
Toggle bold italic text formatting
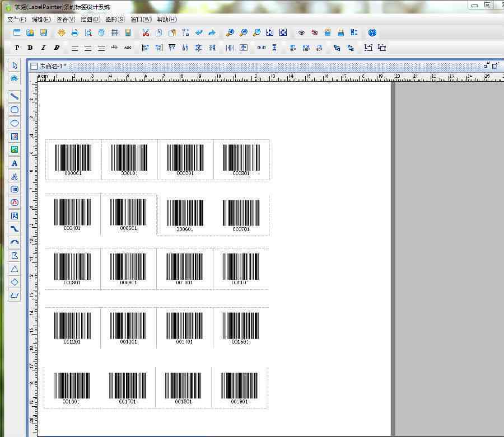(x=57, y=48)
